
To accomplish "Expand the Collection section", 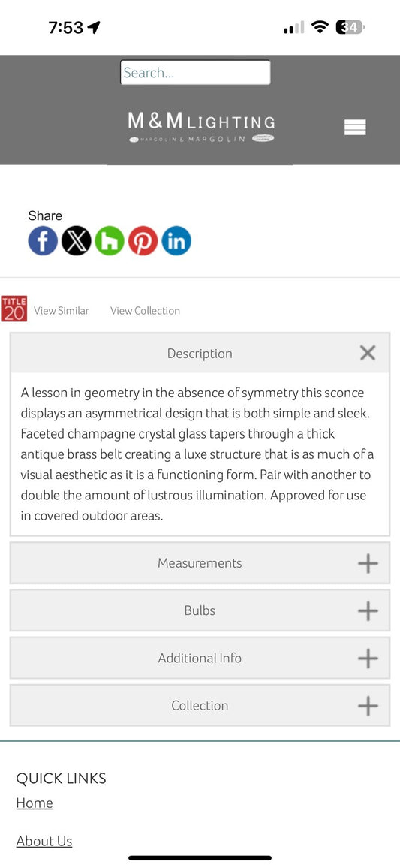I will pyautogui.click(x=200, y=706).
